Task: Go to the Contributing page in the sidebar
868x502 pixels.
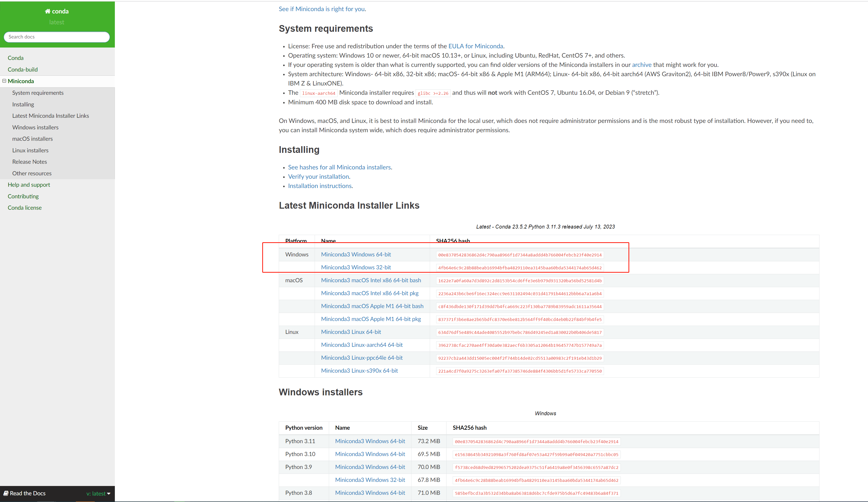Action: [x=23, y=197]
